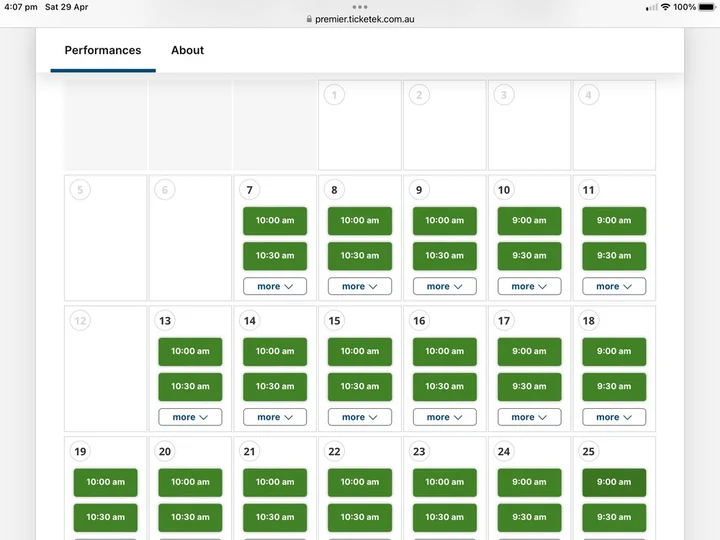Screen dimensions: 720x540
Task: Expand more times for day 14
Action: click(x=275, y=417)
